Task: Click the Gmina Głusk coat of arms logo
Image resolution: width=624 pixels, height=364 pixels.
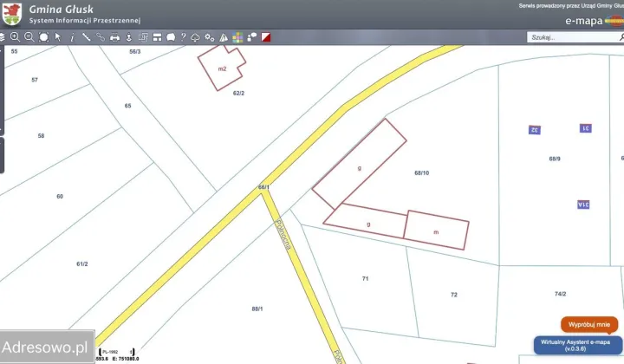Action: pos(12,15)
